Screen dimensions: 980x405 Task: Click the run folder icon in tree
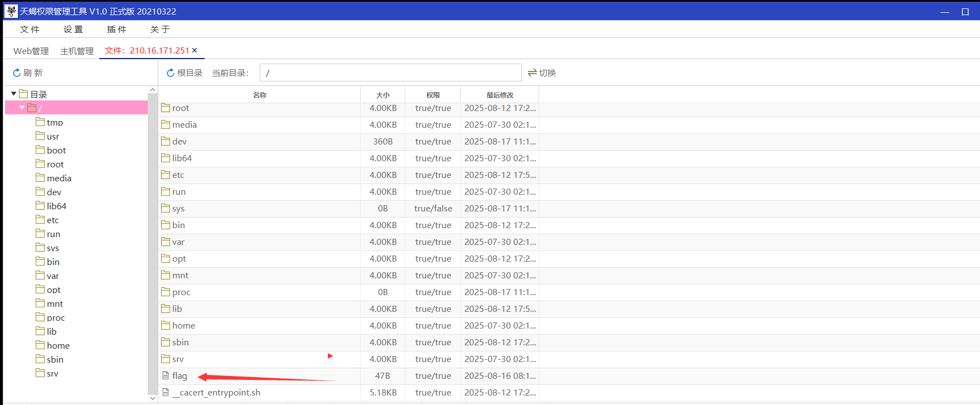click(x=40, y=233)
